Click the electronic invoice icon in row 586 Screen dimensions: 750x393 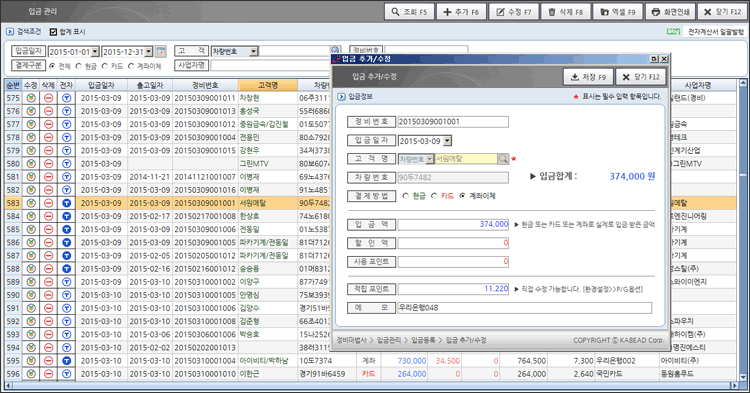pos(66,242)
